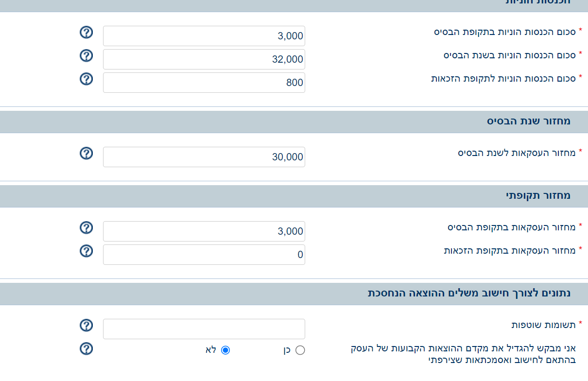Open help for סכום הכנסות הוניות בשנת הבסיס
Screen dimensions: 588x381
(86, 56)
